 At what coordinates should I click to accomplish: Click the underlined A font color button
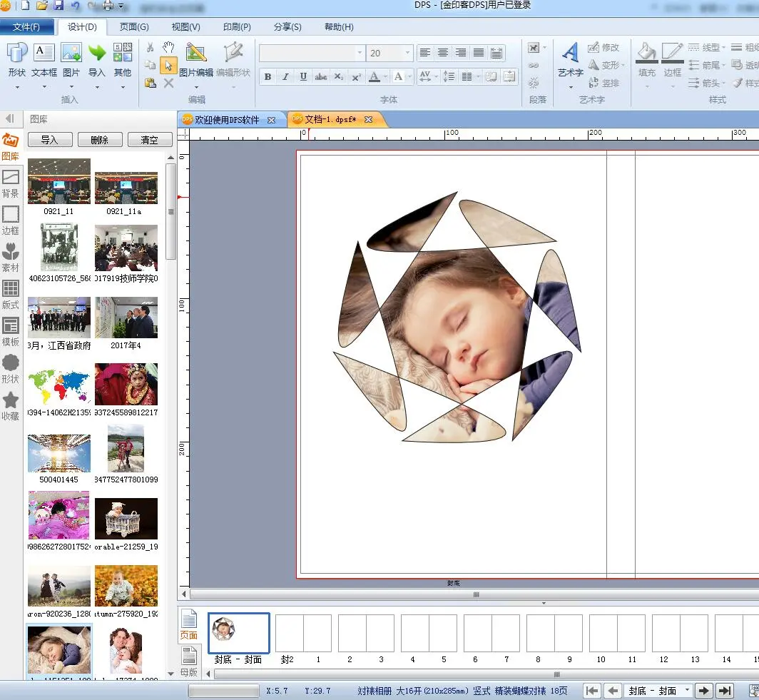coord(375,76)
